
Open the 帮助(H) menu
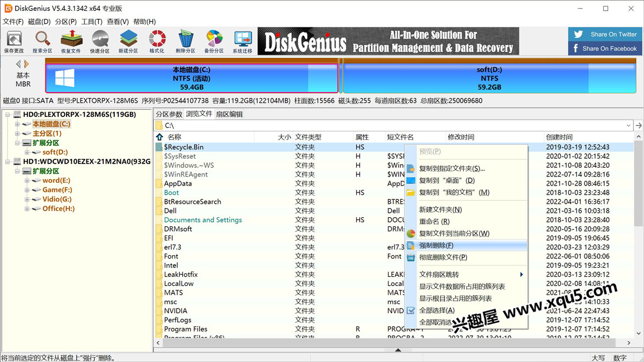144,21
